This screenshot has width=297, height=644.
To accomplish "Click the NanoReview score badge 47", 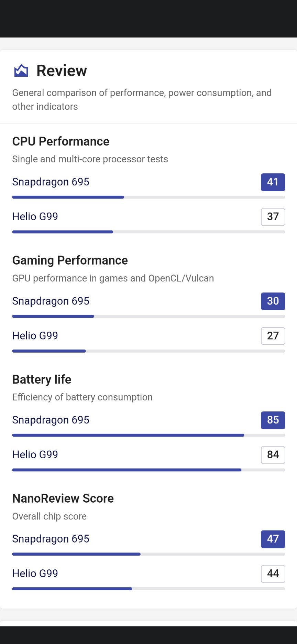I will point(273,539).
